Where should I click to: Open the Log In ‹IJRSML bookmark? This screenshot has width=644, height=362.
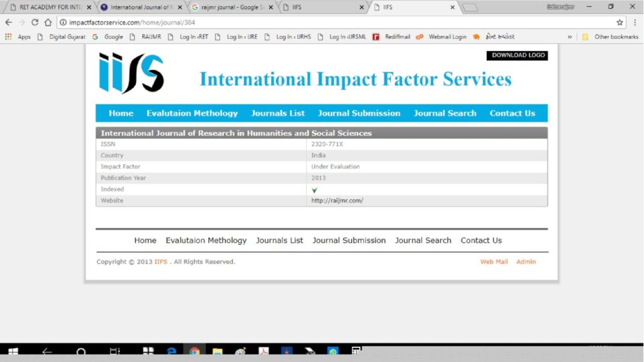click(341, 37)
